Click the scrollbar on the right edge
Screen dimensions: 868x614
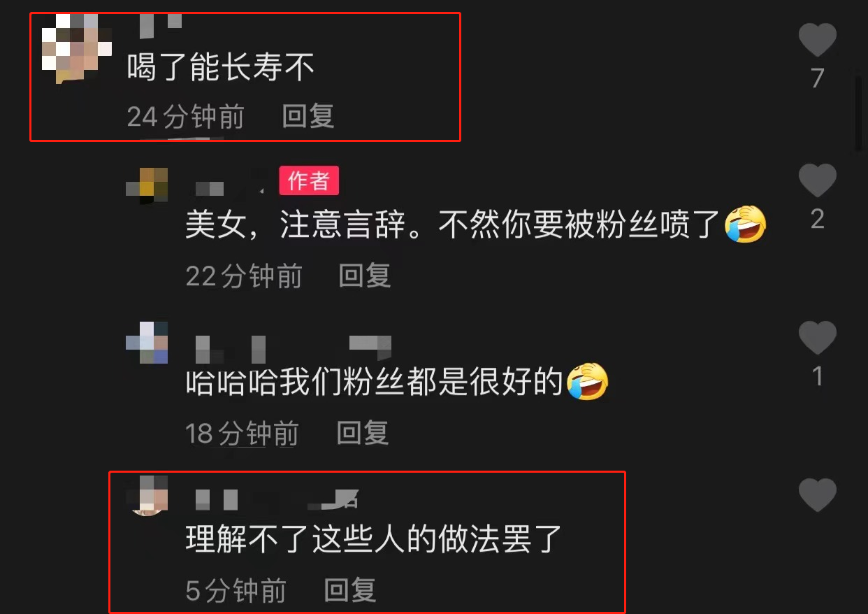pyautogui.click(x=859, y=112)
